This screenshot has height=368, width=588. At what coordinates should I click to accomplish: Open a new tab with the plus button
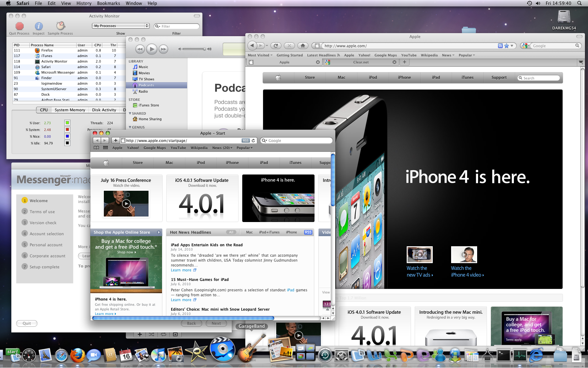point(404,62)
